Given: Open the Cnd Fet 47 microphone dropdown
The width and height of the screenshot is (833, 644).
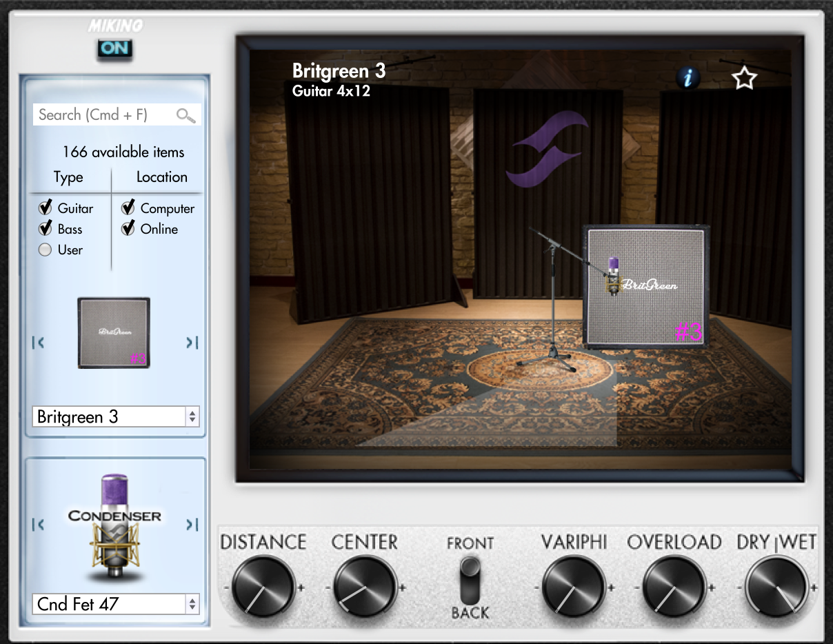Looking at the screenshot, I should pyautogui.click(x=116, y=604).
